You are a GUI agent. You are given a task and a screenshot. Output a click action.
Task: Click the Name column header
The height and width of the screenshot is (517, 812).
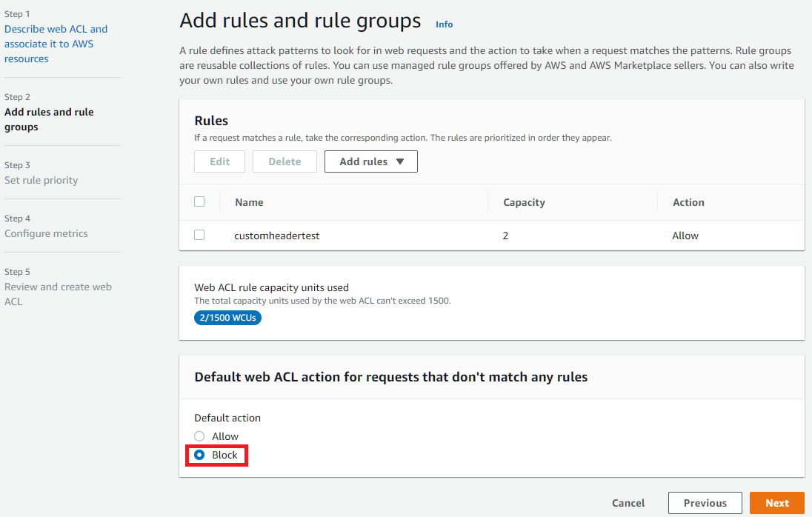[x=249, y=202]
